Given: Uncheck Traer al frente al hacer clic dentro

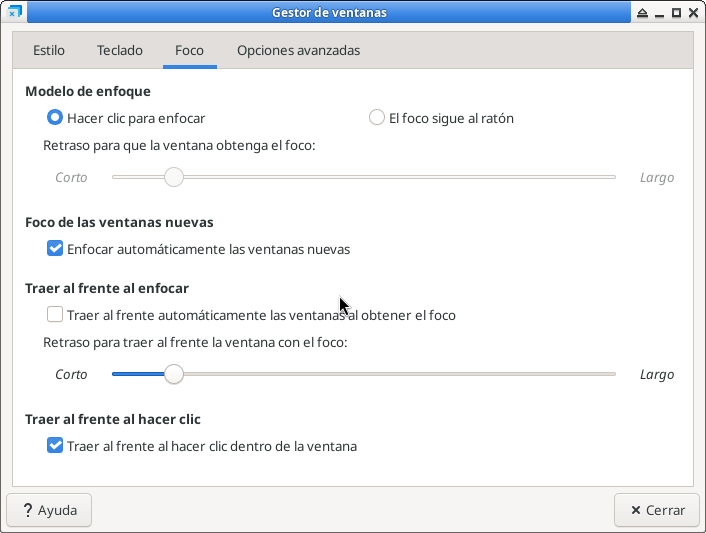Looking at the screenshot, I should click(55, 446).
